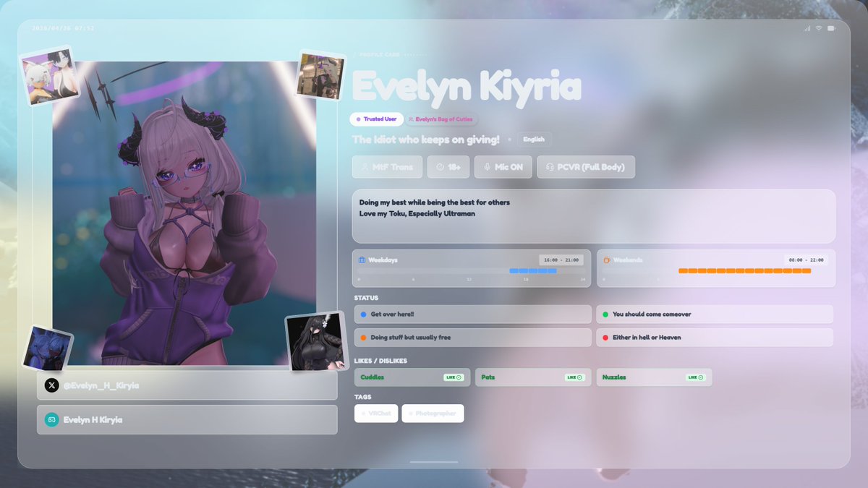Click the microphone icon on Mic ON
Viewport: 868px width, 488px height.
click(x=487, y=167)
